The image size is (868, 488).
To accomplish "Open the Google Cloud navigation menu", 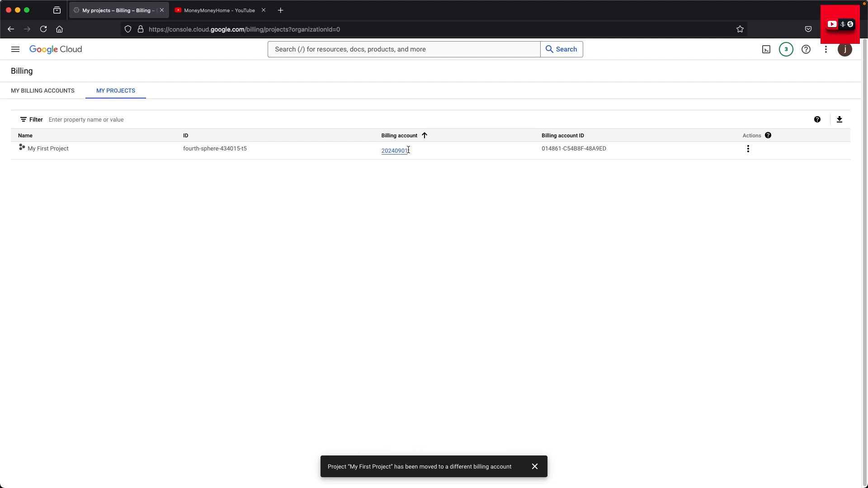I will 15,49.
